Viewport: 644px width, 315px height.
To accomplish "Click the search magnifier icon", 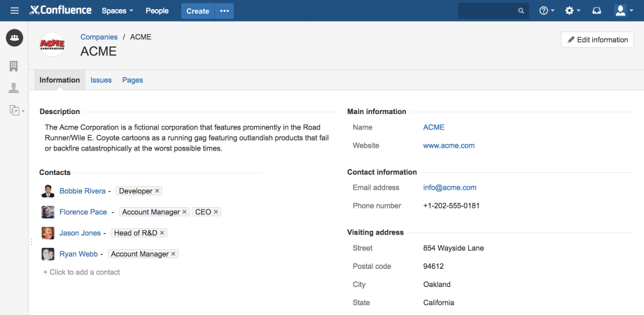I will 521,11.
